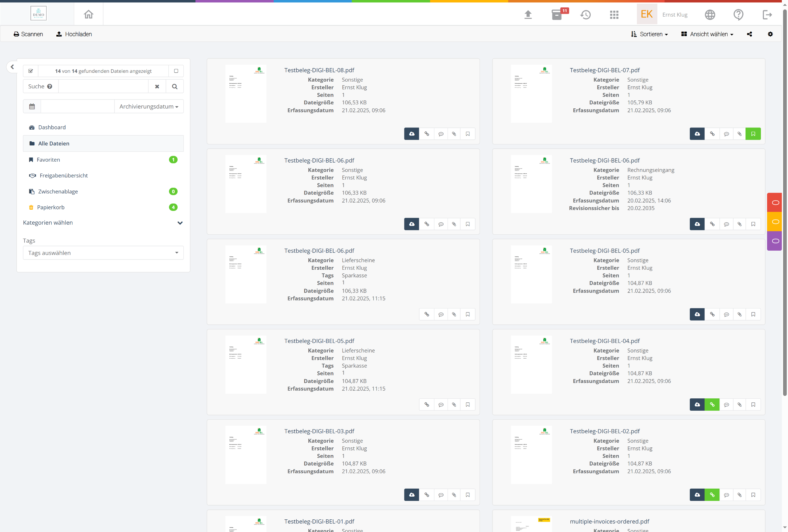Screen dimensions: 788x532
Task: Click the empty checkbox beside file count
Action: point(176,71)
